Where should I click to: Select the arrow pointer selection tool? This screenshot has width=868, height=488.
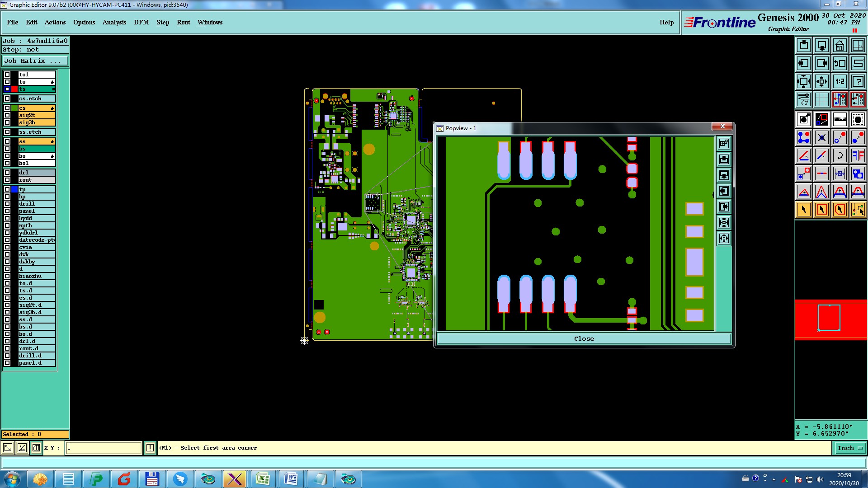(x=804, y=210)
